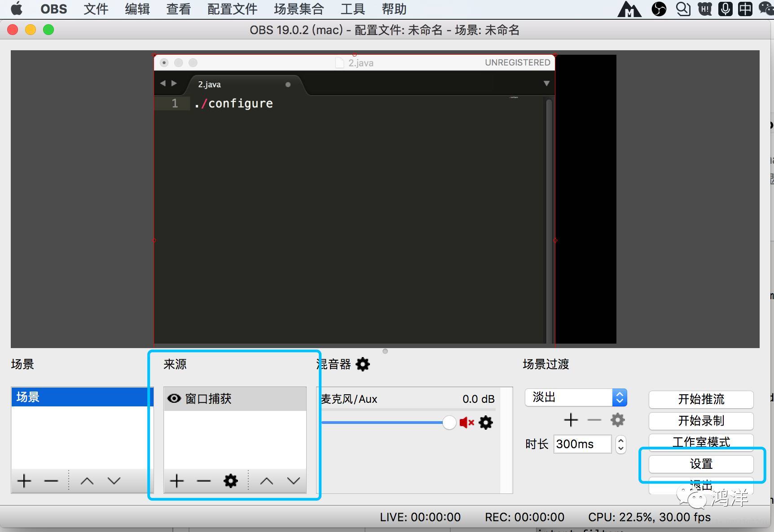774x532 pixels.
Task: Enable 工作室模式 studio mode
Action: point(701,442)
